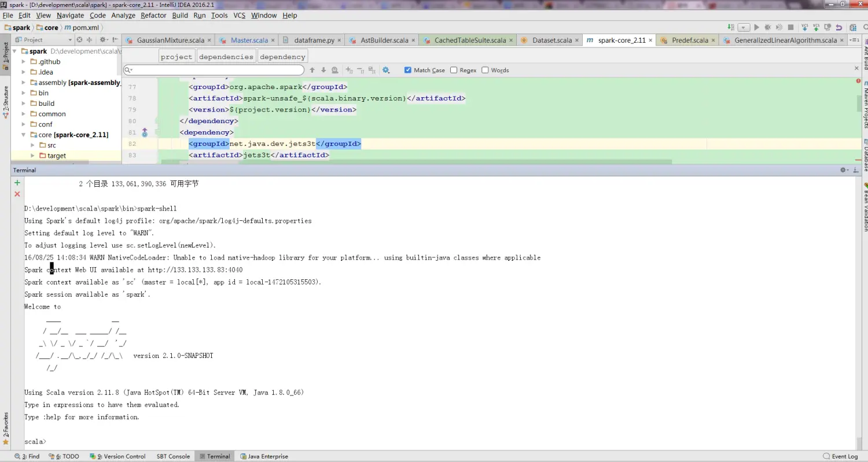Open the search bar settings gear
The width and height of the screenshot is (868, 462).
coord(386,70)
